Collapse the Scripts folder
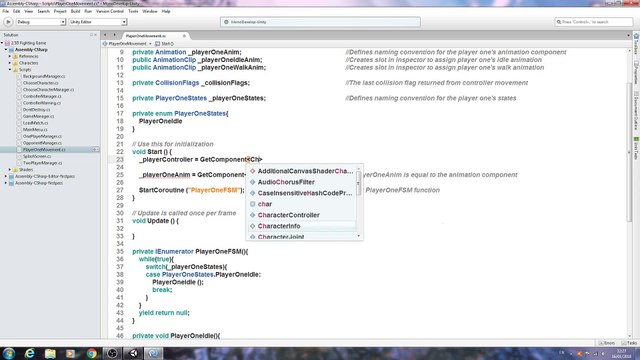The height and width of the screenshot is (360, 640). [x=10, y=70]
